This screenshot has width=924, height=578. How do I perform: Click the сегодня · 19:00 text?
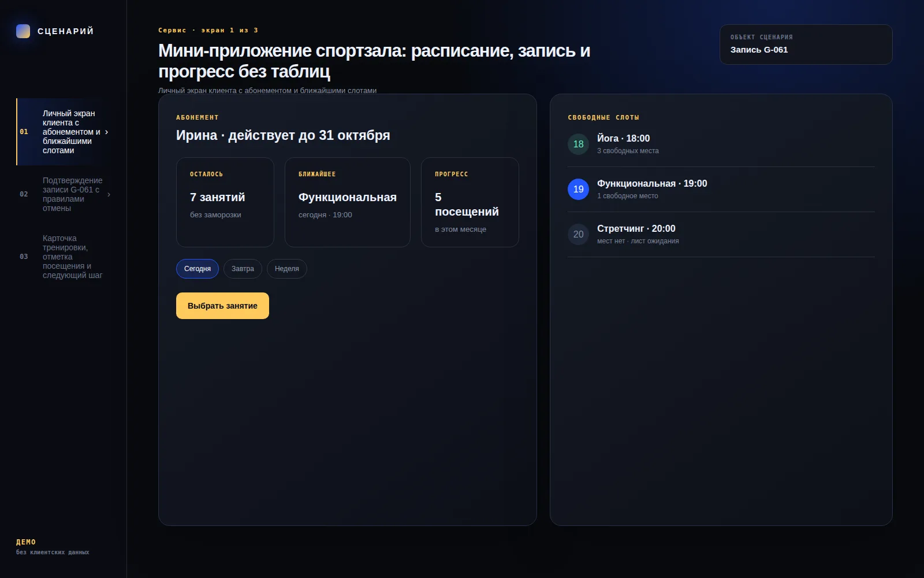(x=325, y=215)
